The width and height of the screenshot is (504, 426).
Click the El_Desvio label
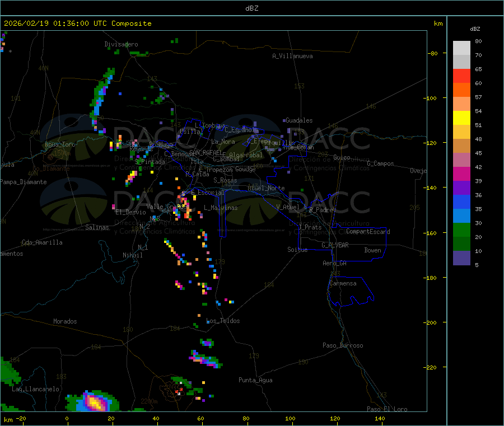(130, 212)
